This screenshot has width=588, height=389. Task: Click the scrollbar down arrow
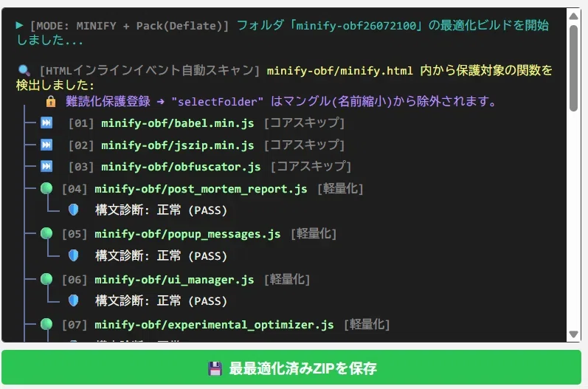click(x=573, y=334)
